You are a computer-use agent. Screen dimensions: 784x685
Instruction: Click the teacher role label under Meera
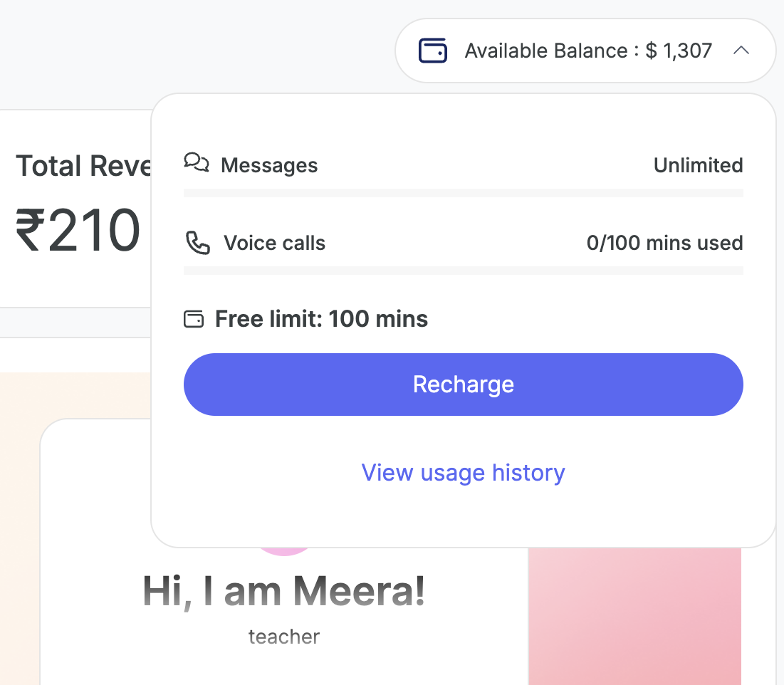[283, 637]
